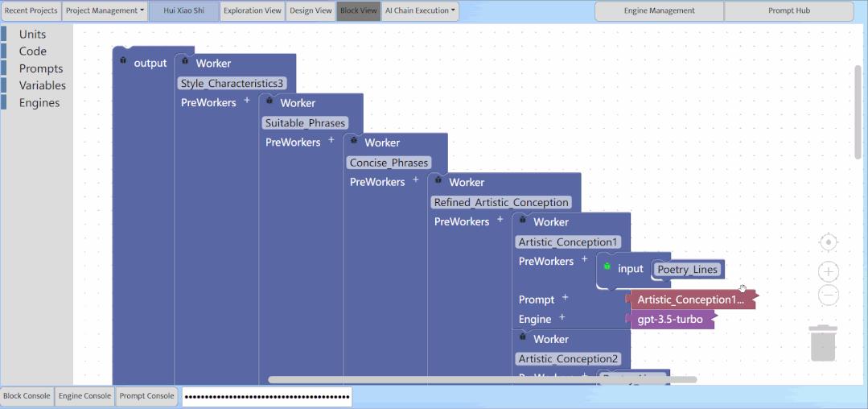The image size is (868, 409).
Task: Open the Project Management dropdown
Action: point(105,11)
